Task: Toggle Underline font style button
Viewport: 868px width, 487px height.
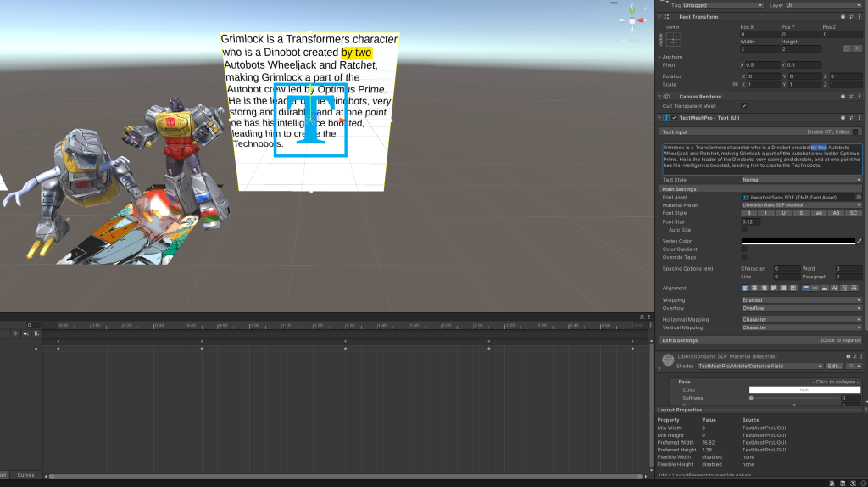Action: pyautogui.click(x=783, y=213)
